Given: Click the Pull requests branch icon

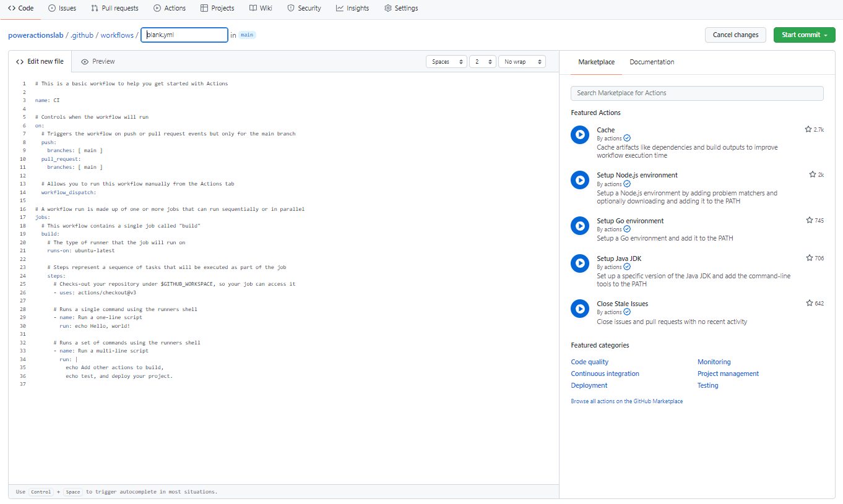Looking at the screenshot, I should pyautogui.click(x=94, y=8).
